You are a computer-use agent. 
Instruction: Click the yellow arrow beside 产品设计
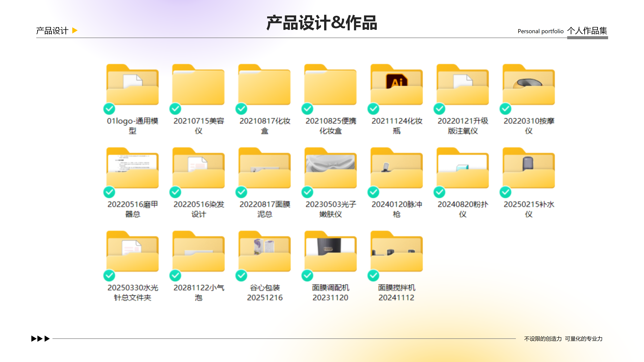click(x=74, y=31)
